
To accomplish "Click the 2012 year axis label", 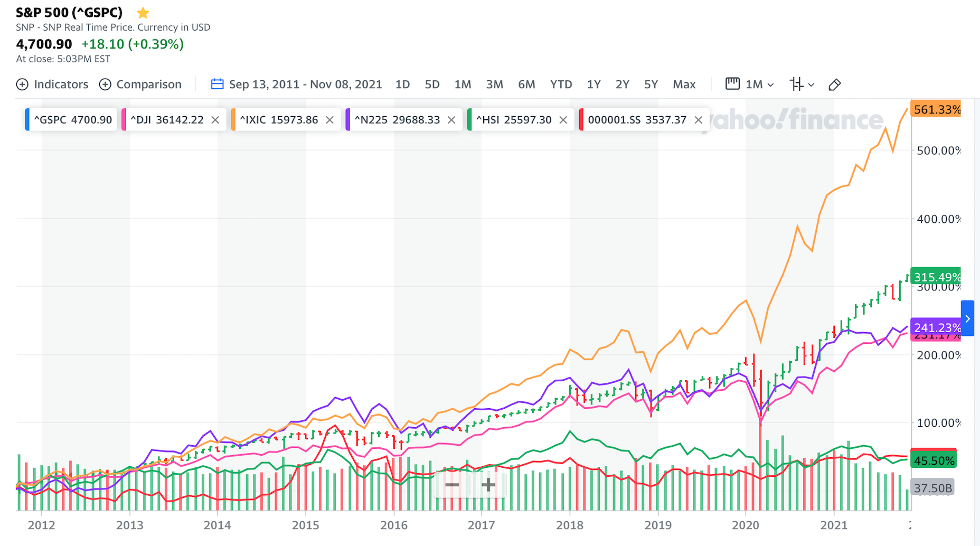I will (x=42, y=525).
